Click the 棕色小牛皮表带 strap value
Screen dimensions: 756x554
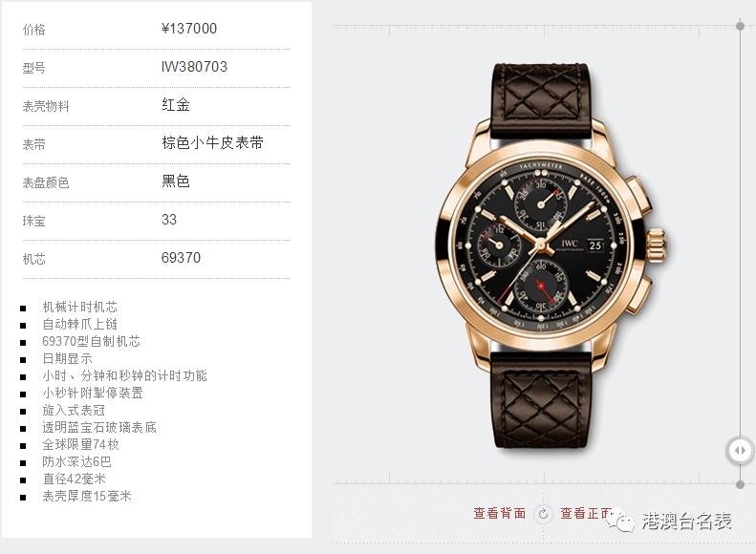tap(212, 142)
